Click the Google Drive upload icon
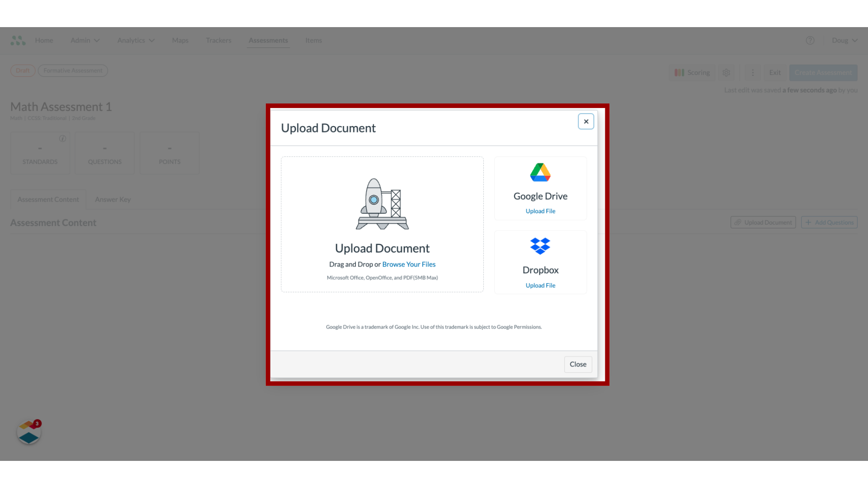868x488 pixels. [540, 172]
